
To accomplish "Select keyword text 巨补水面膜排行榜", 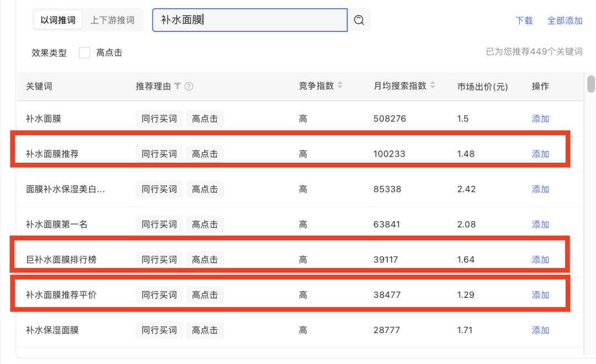I will [x=61, y=260].
